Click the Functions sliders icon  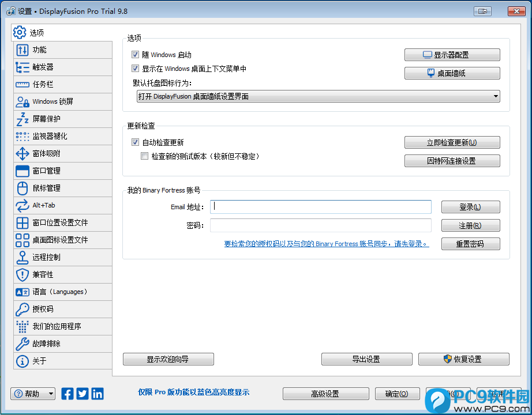23,50
